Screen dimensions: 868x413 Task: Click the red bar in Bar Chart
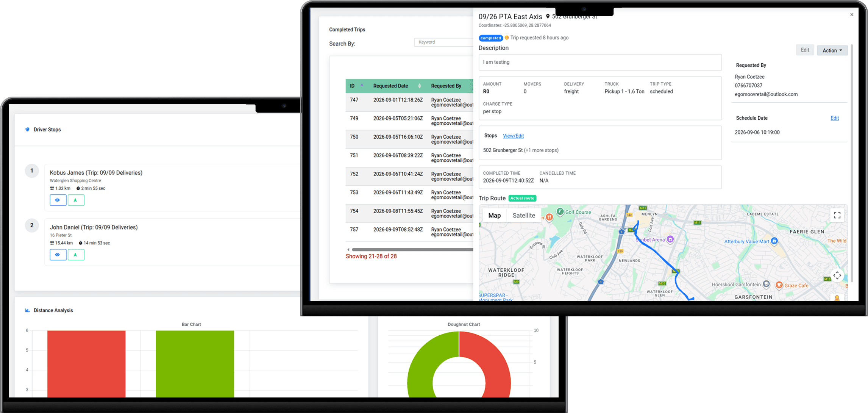coord(86,364)
